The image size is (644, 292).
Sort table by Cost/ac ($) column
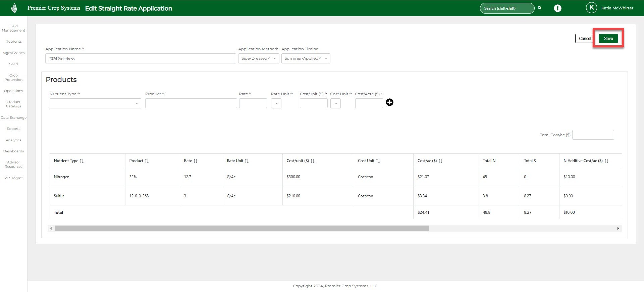pos(440,161)
